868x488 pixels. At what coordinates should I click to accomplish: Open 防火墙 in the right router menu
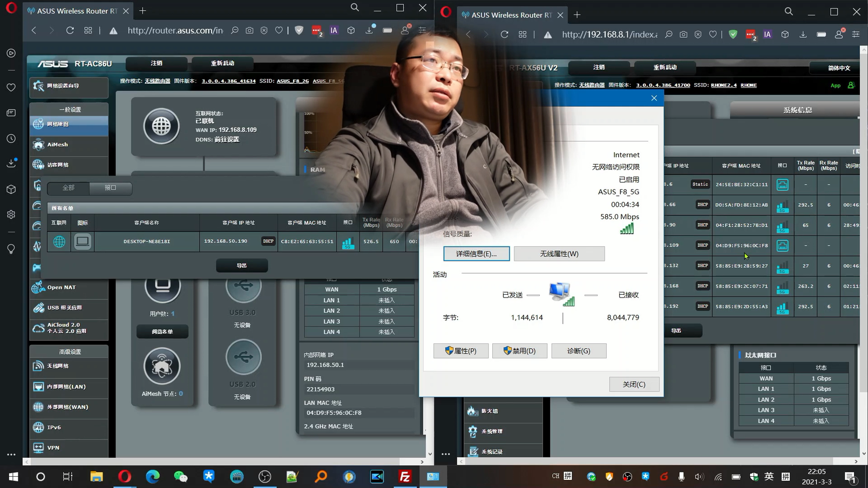(x=503, y=411)
